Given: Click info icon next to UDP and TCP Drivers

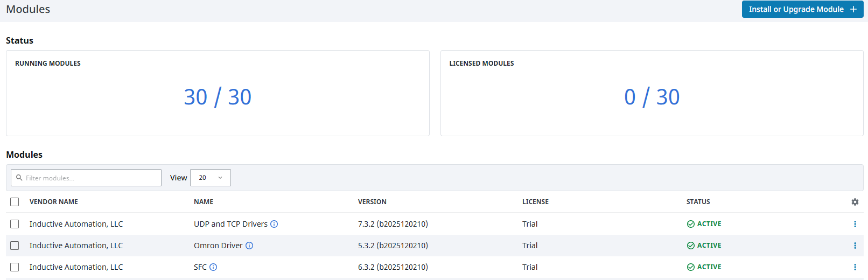Looking at the screenshot, I should point(274,224).
